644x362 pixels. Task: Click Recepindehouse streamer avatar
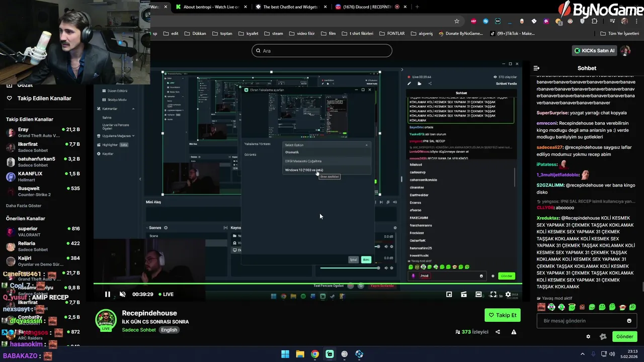106,321
